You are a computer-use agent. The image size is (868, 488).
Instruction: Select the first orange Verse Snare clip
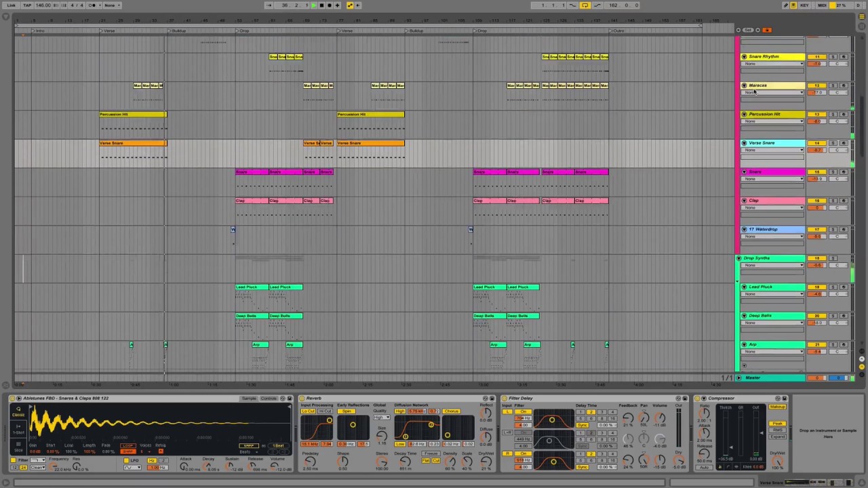point(133,143)
